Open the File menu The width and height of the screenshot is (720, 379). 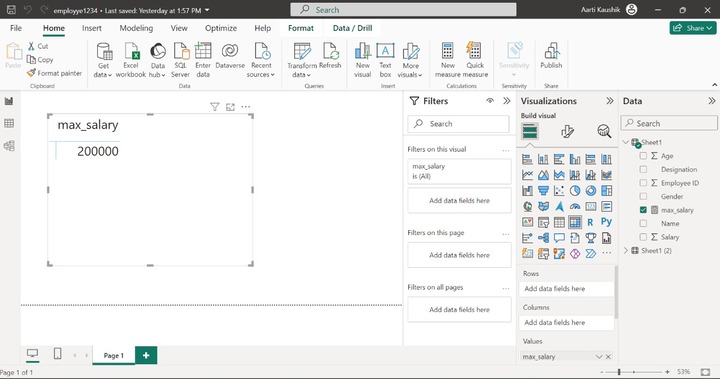(16, 28)
